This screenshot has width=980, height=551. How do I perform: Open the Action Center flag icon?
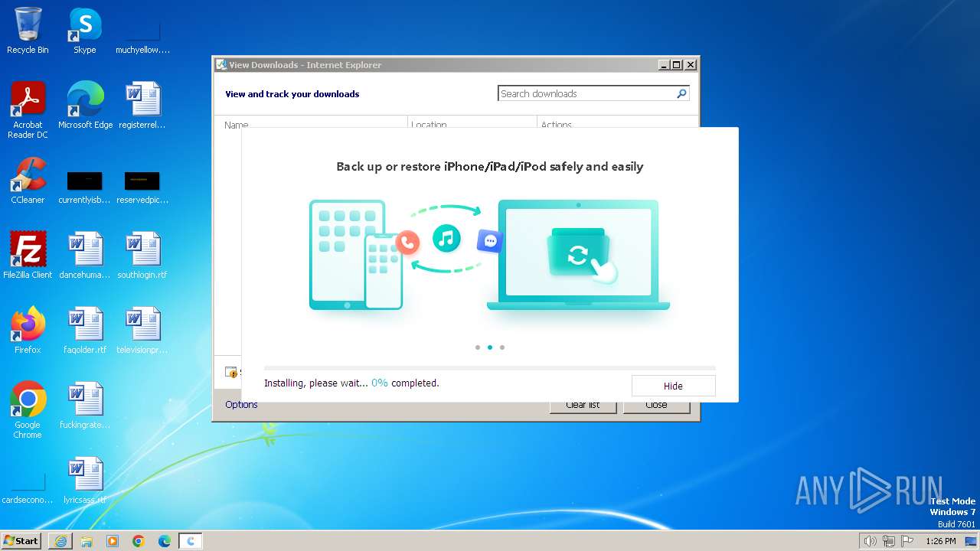click(x=907, y=541)
